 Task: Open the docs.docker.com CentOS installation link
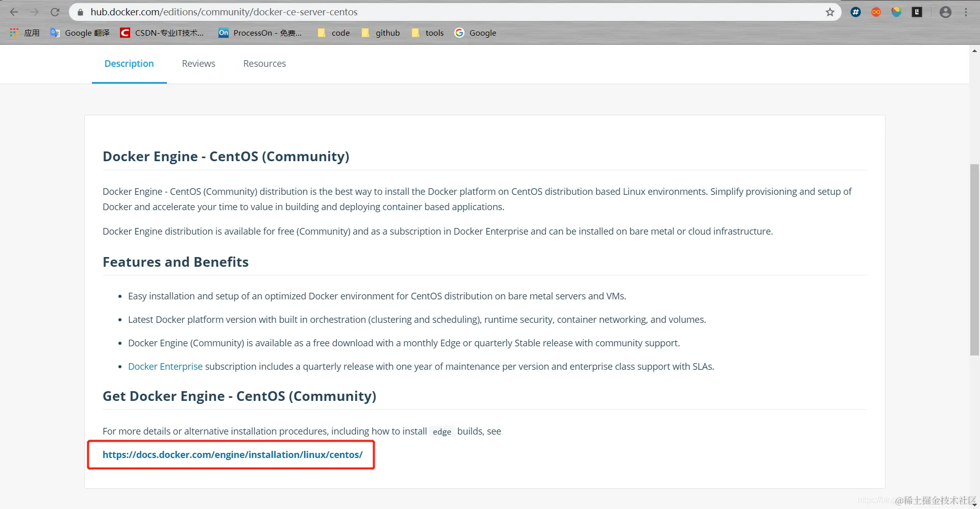pos(233,454)
